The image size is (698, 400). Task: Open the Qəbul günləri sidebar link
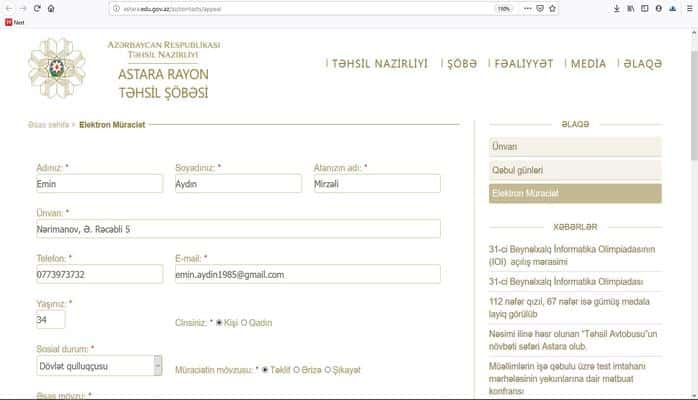(574, 170)
